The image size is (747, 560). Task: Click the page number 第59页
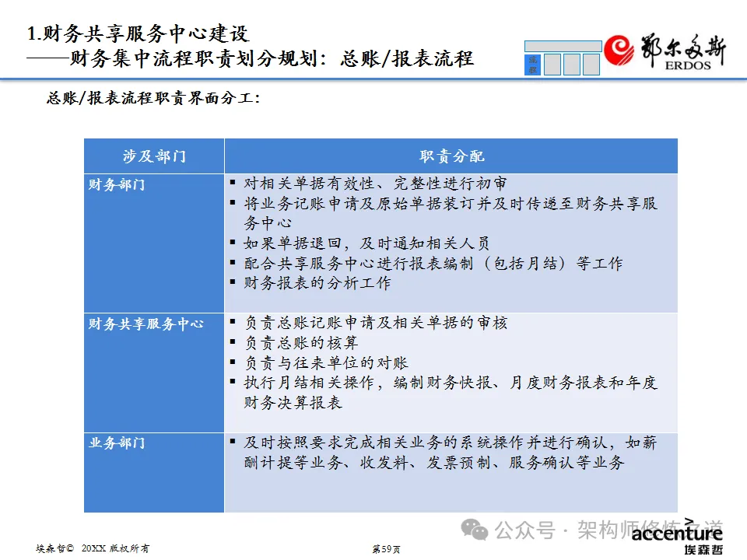click(x=386, y=549)
